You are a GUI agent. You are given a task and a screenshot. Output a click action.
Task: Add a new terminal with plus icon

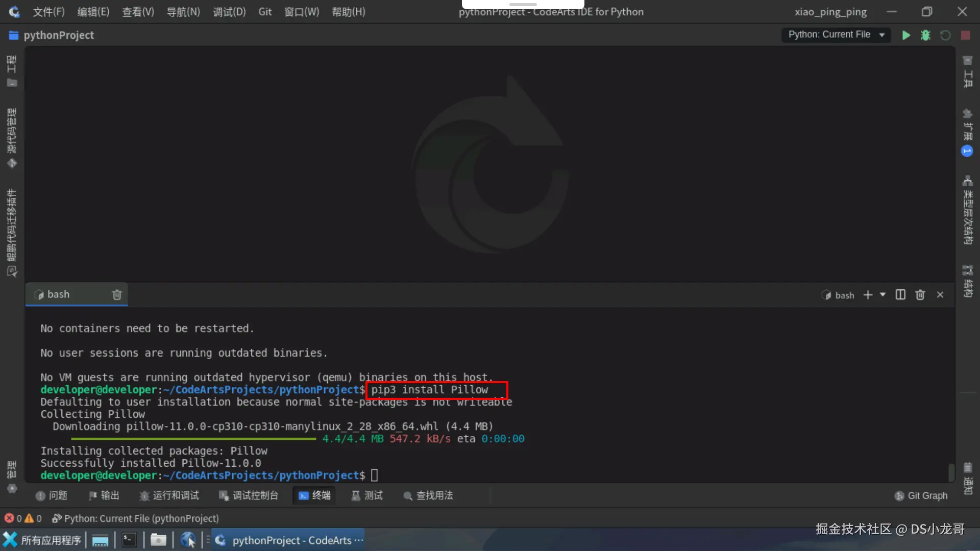coord(868,295)
